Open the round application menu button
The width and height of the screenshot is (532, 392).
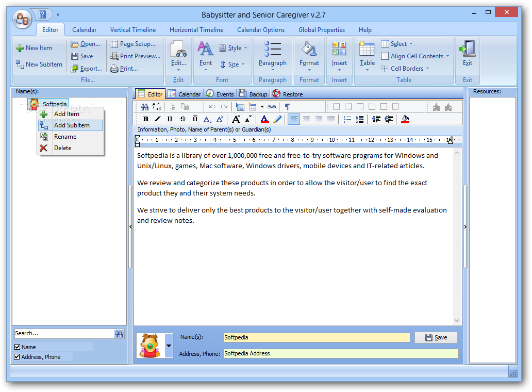pyautogui.click(x=22, y=19)
